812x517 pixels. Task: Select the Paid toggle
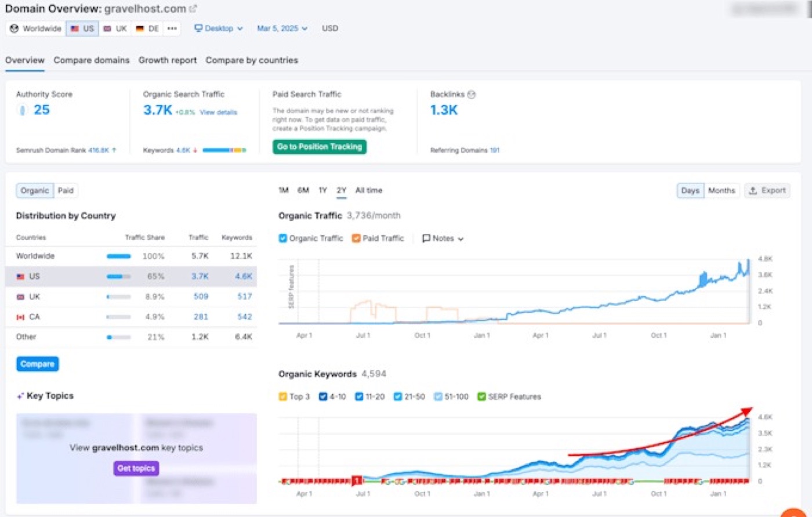tap(66, 190)
